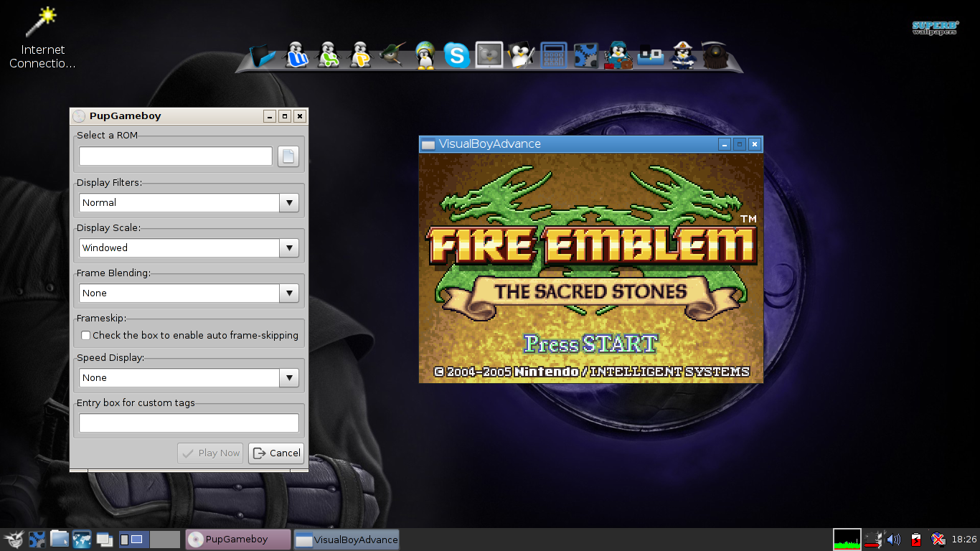The width and height of the screenshot is (980, 551).
Task: Click the blue gears setup icon on taskbar
Action: [37, 539]
